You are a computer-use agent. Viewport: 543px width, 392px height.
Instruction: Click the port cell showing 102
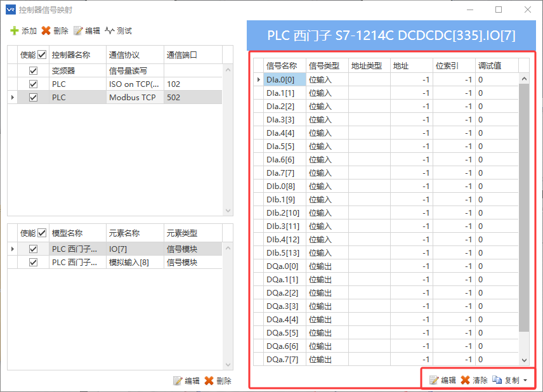tap(193, 84)
